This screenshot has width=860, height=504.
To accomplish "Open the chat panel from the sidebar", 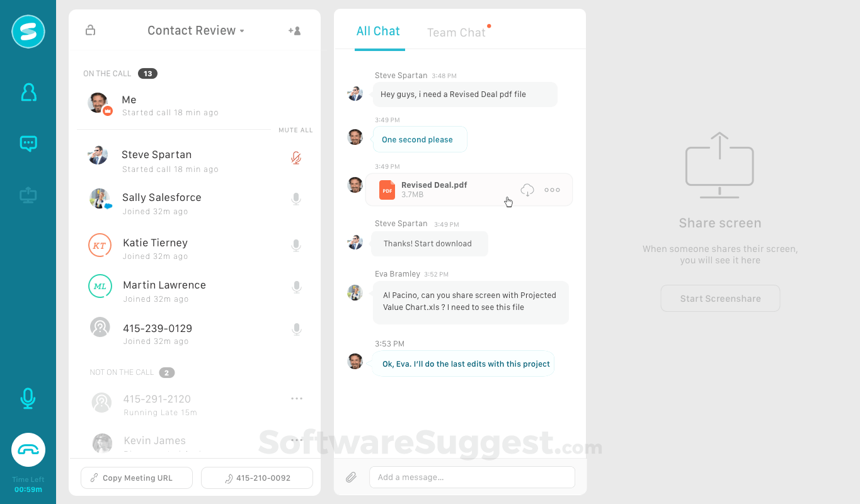I will click(28, 144).
